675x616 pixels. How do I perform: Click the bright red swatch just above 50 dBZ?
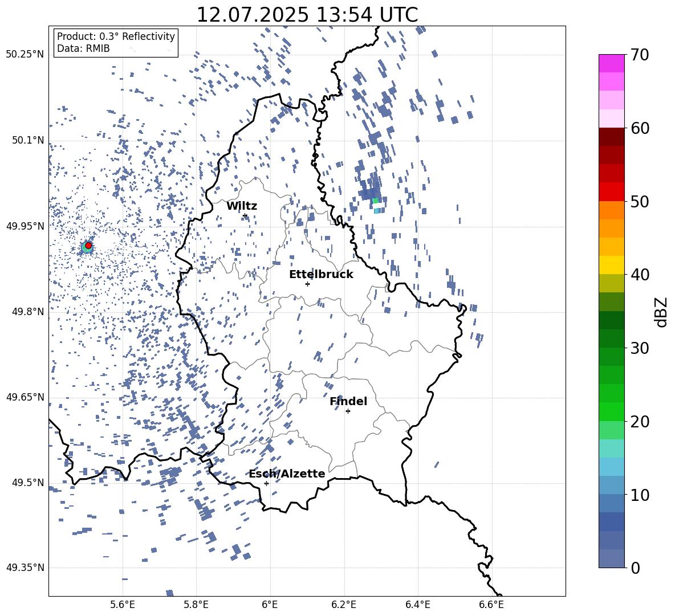point(611,192)
